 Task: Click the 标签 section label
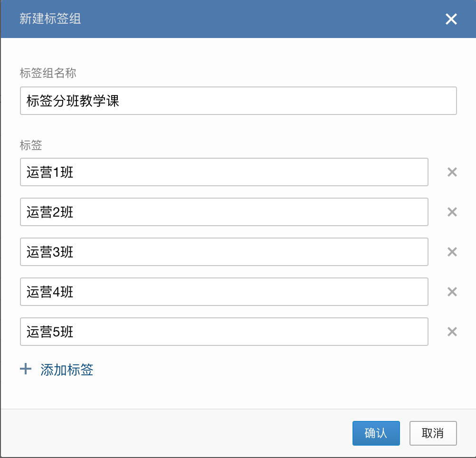31,145
